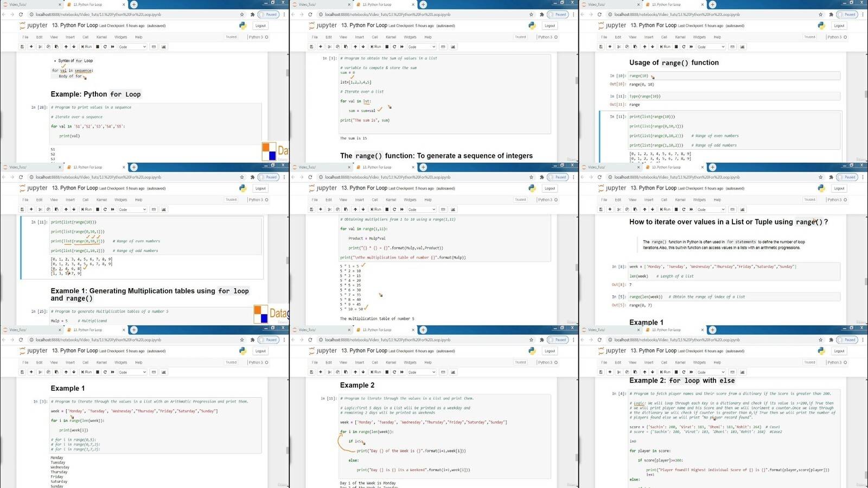Screen dimensions: 868x488
Task: Open View menu in window printing Monday to Sunday
Action: (x=54, y=363)
